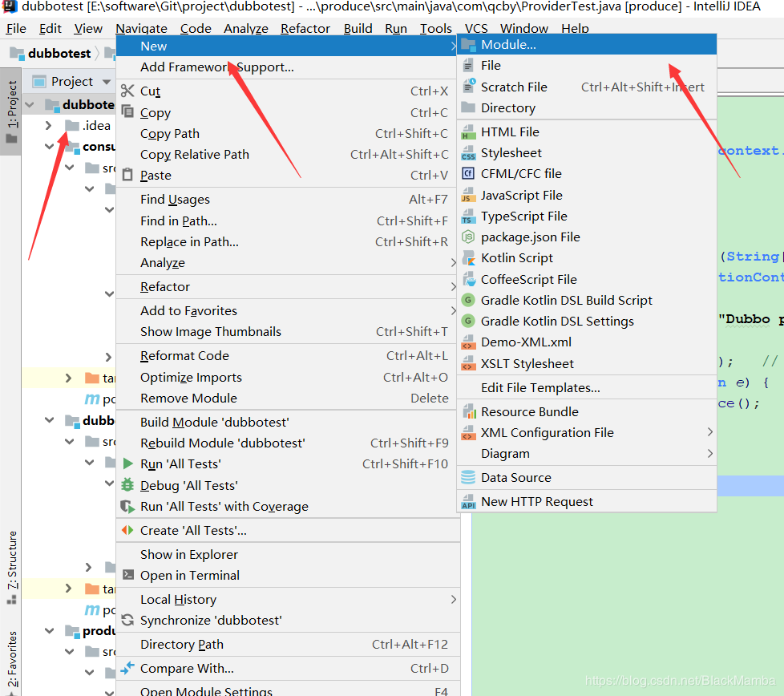Click the Open in Terminal icon
The width and height of the screenshot is (784, 696).
pos(128,574)
